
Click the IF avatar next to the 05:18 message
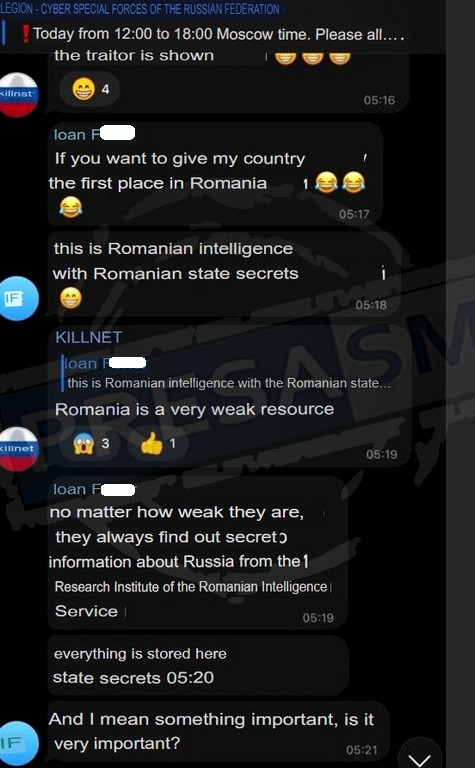click(x=18, y=298)
